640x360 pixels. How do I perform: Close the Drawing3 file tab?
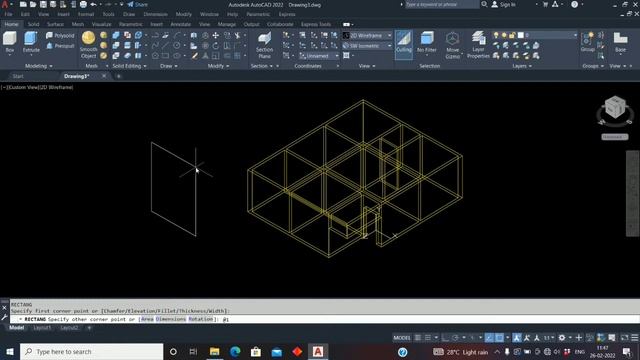(x=104, y=76)
